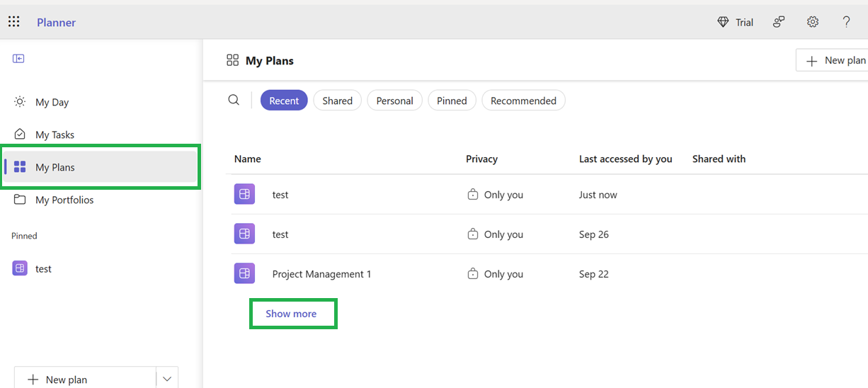The width and height of the screenshot is (868, 388).
Task: Click the pinned test plan icon
Action: tap(20, 268)
